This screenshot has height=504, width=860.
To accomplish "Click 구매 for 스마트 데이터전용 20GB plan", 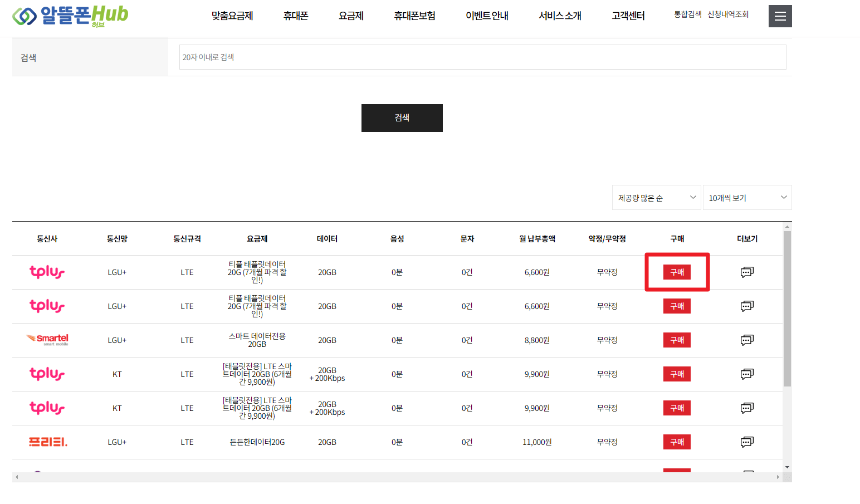I will (x=677, y=340).
